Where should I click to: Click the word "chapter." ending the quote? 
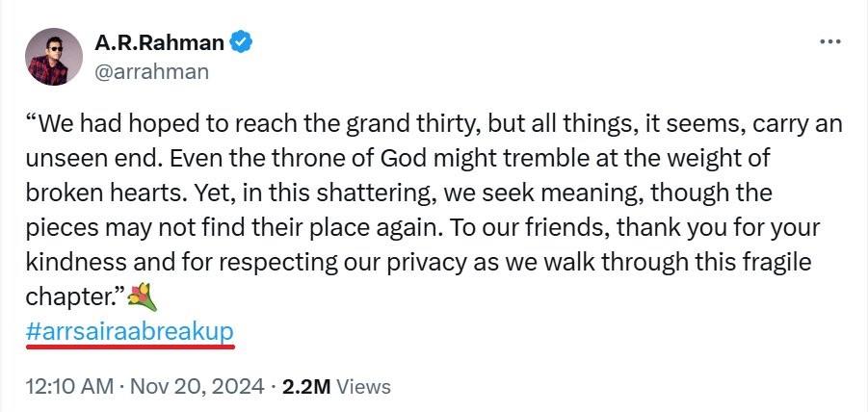tap(71, 297)
